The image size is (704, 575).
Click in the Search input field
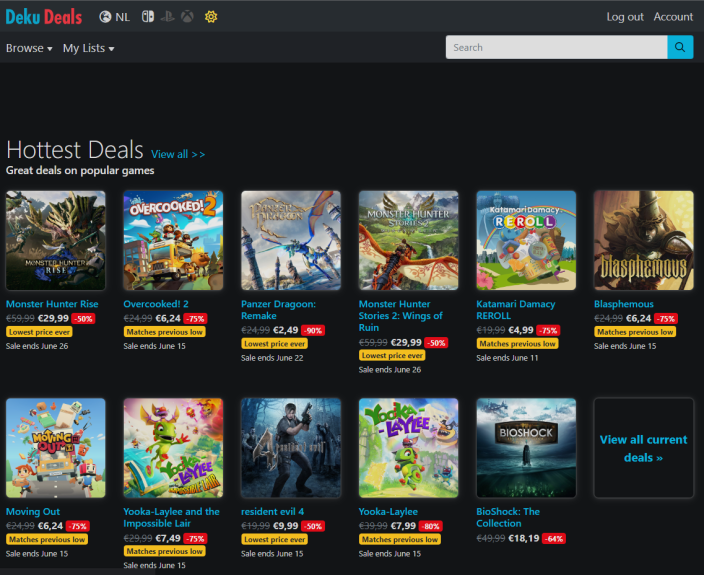(556, 47)
